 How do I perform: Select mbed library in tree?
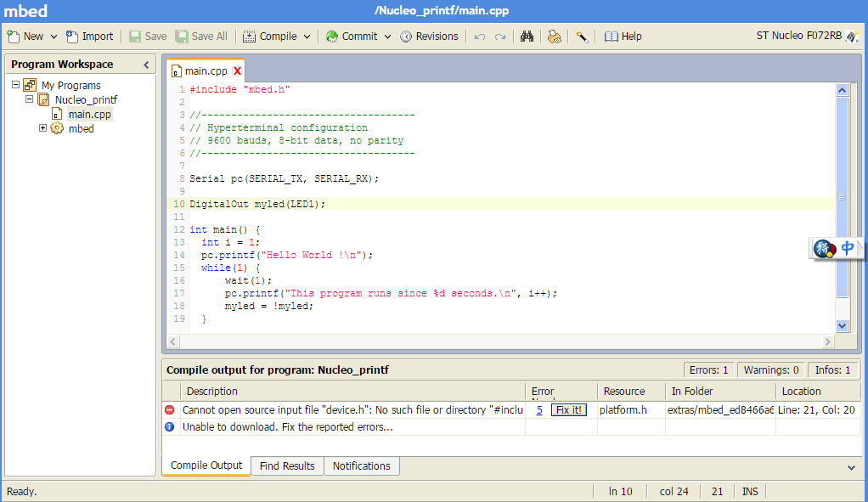point(81,128)
